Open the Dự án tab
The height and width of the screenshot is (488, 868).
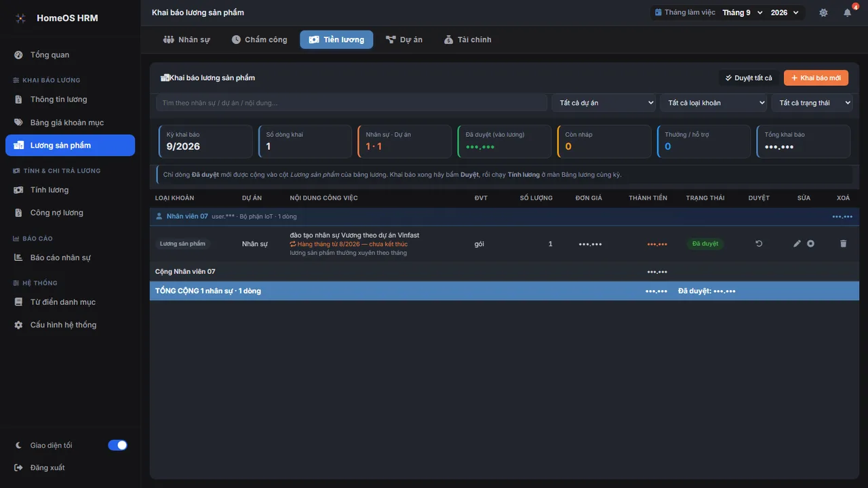(404, 40)
